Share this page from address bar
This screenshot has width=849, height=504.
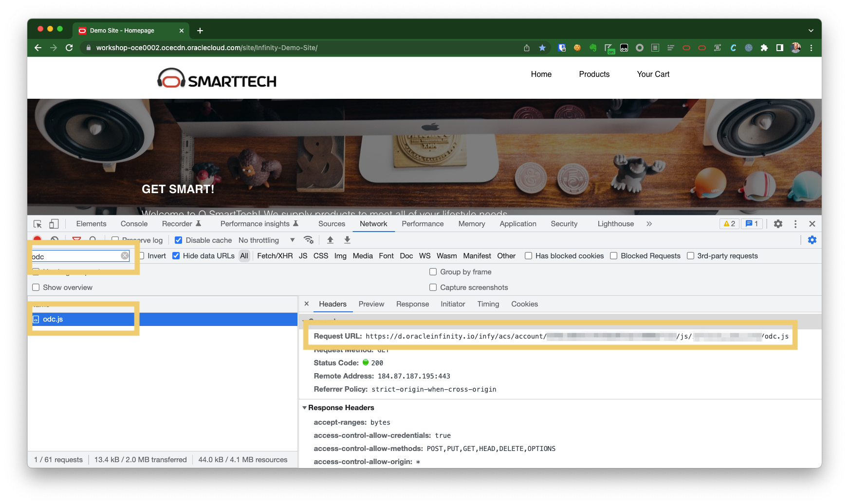527,48
